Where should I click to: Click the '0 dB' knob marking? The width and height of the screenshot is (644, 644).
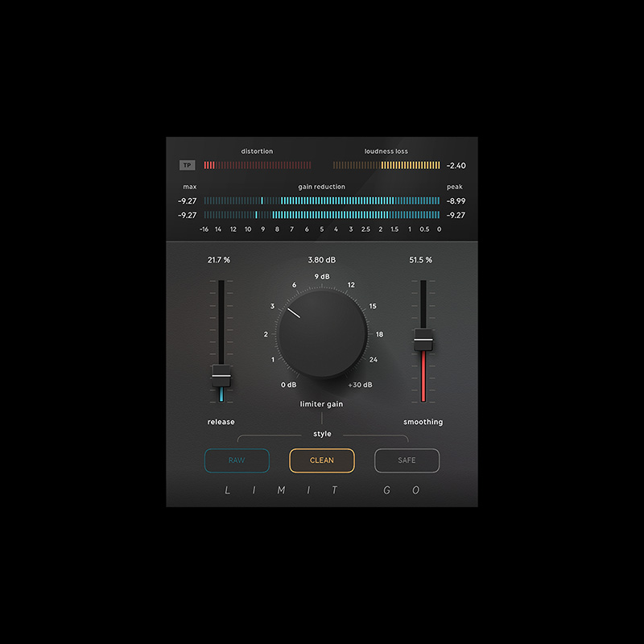tap(289, 385)
